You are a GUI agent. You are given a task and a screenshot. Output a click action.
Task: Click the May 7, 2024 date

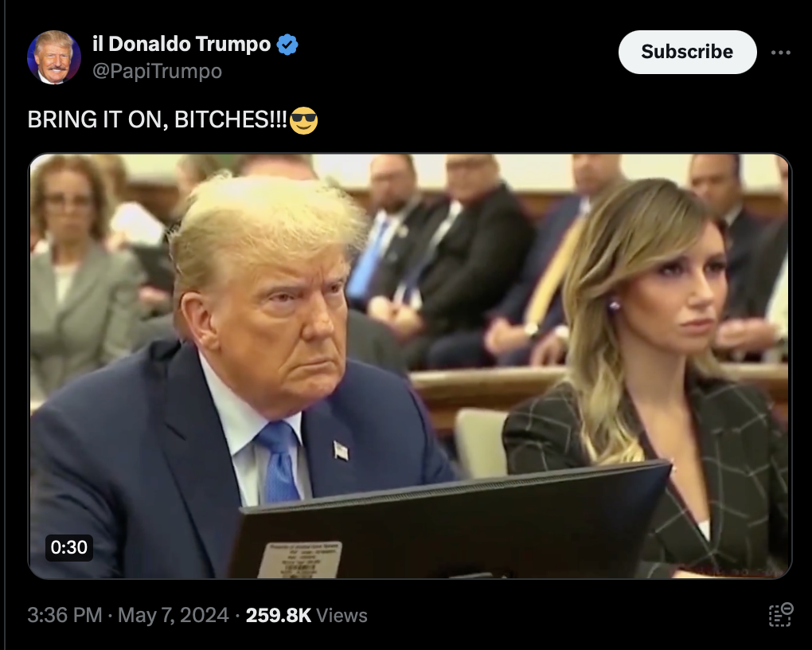tap(173, 615)
